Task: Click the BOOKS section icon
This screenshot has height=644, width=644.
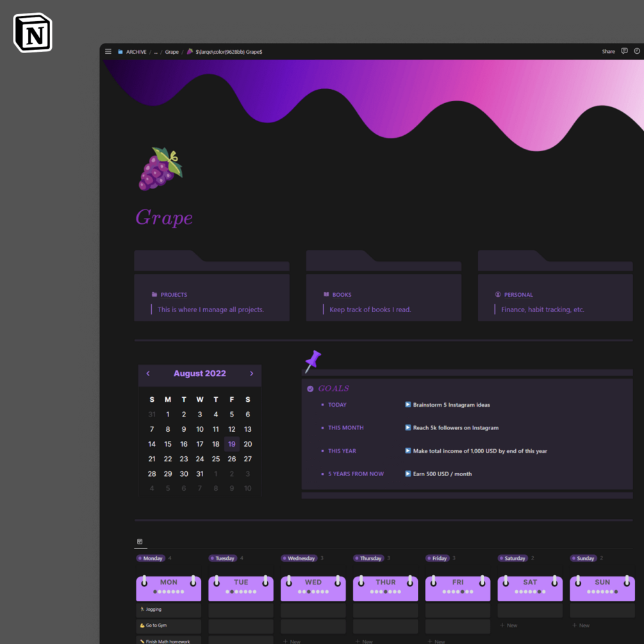Action: click(326, 294)
